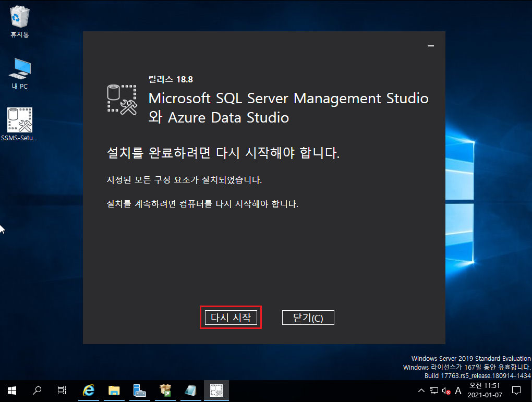
Task: Open File Explorer from the taskbar
Action: (114, 391)
